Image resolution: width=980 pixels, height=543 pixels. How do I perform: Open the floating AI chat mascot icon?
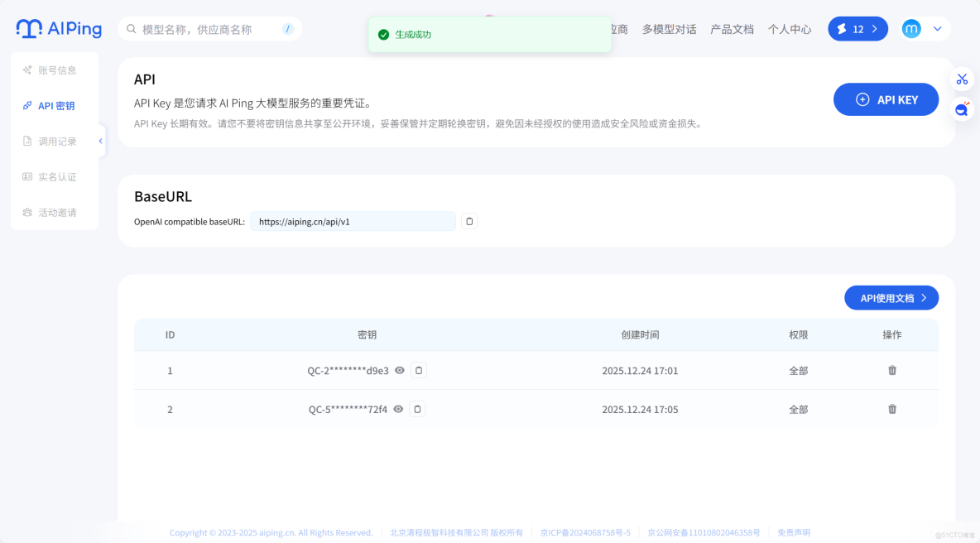point(962,108)
